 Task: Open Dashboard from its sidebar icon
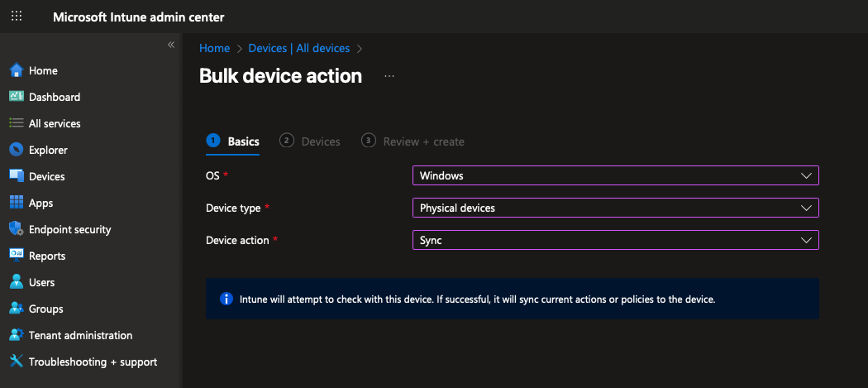[16, 97]
